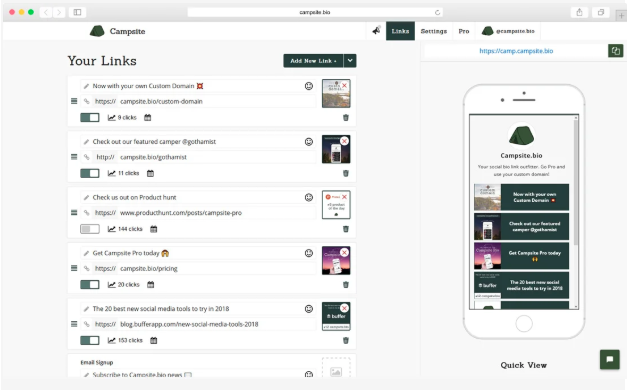The width and height of the screenshot is (631, 390).
Task: Delete the Get Campsite Pro link
Action: pyautogui.click(x=346, y=285)
